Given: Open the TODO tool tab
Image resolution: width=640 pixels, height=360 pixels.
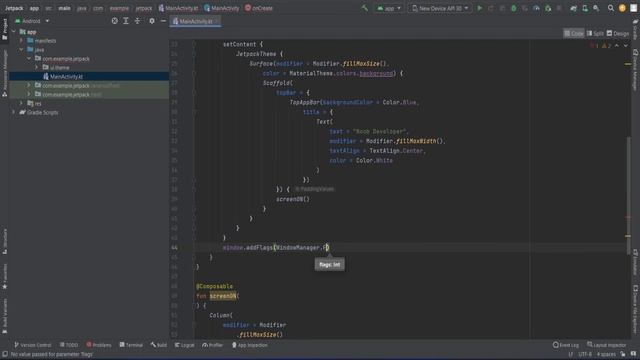Looking at the screenshot, I should (x=69, y=345).
